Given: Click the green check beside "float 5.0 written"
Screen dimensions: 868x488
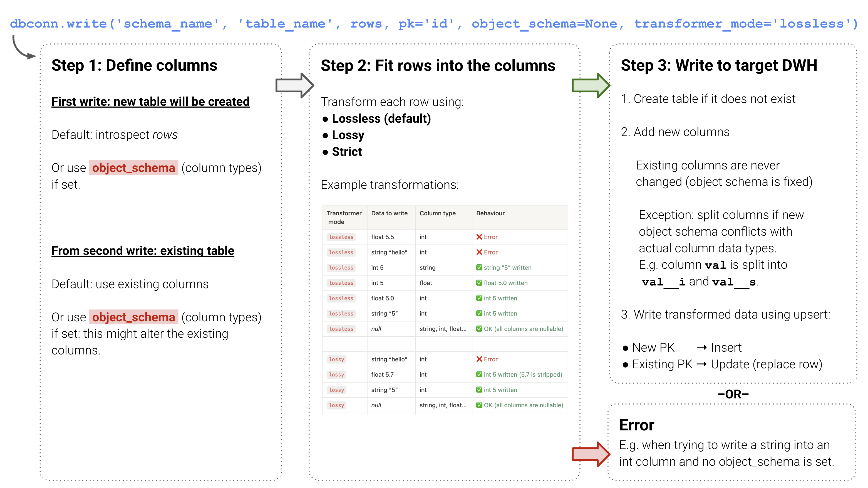Looking at the screenshot, I should (479, 283).
